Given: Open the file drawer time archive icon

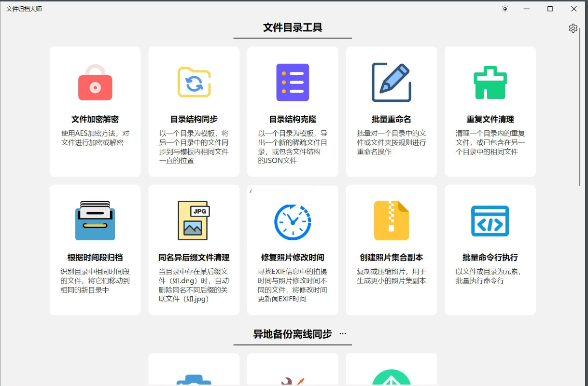Looking at the screenshot, I should tap(95, 221).
